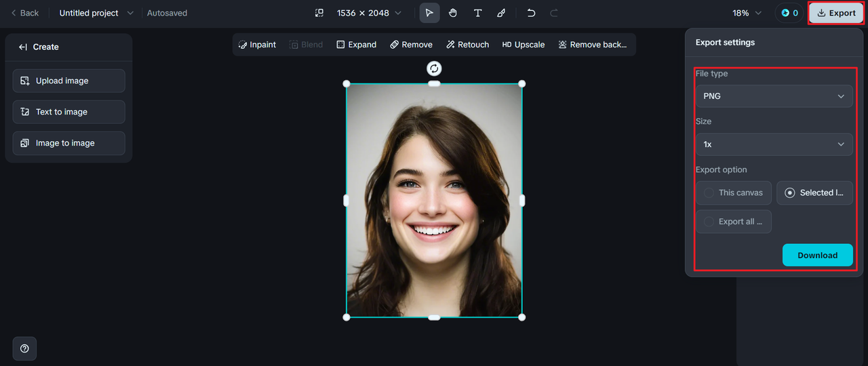Click the portrait image on the canvas
The image size is (868, 366).
click(434, 201)
